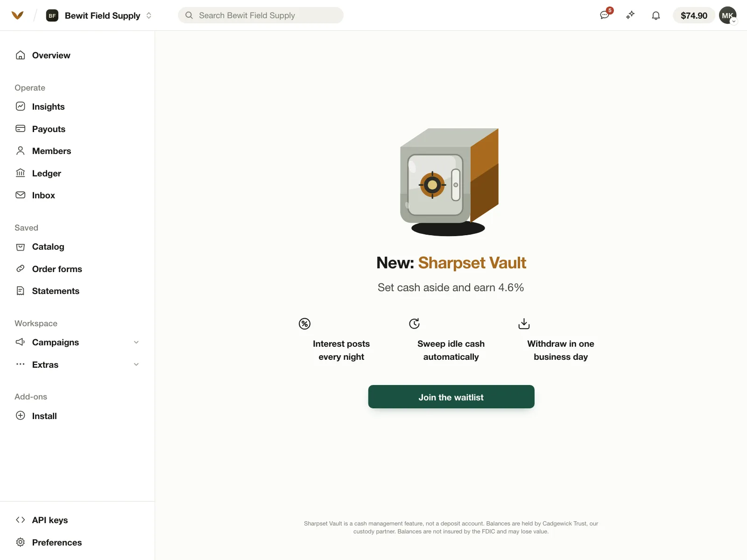Screen dimensions: 747x560
Task: Click the Install plus-circle icon
Action: [21, 415]
